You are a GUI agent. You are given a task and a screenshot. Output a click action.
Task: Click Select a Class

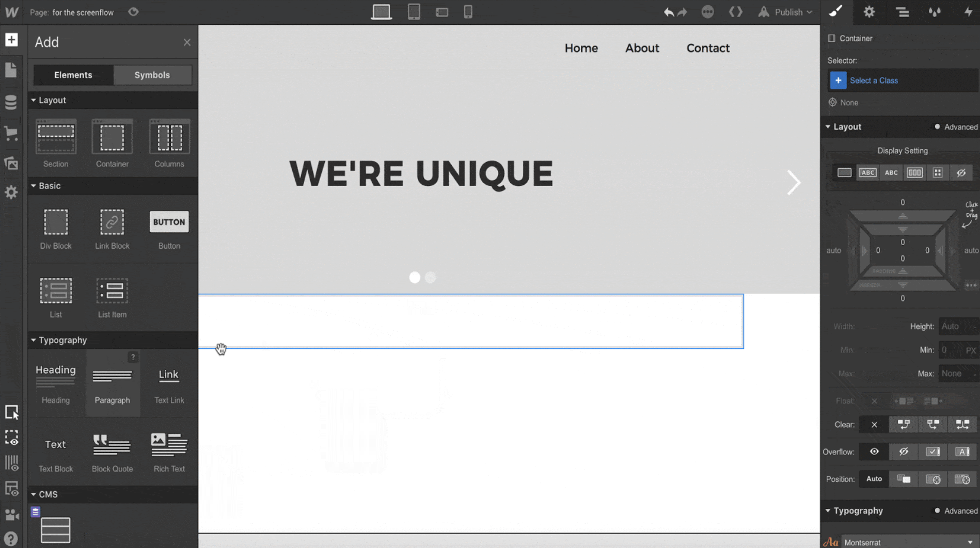(874, 80)
